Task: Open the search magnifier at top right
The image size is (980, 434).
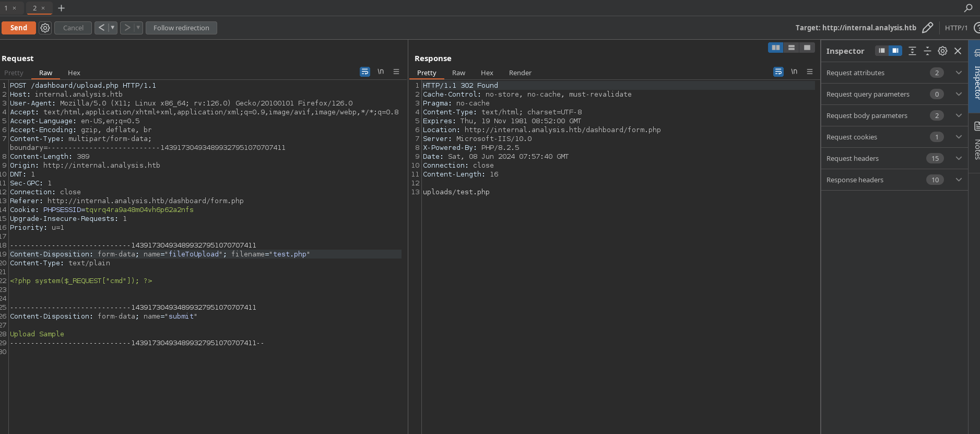Action: [968, 8]
